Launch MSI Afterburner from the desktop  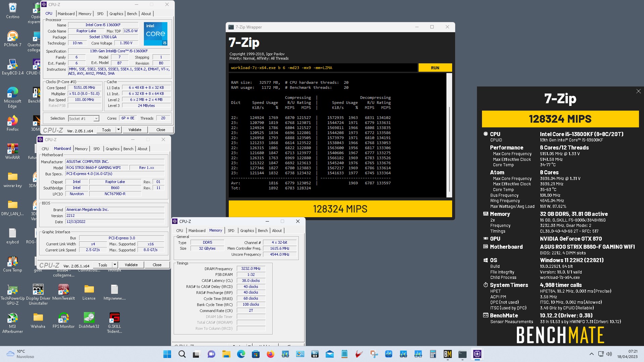point(12,323)
